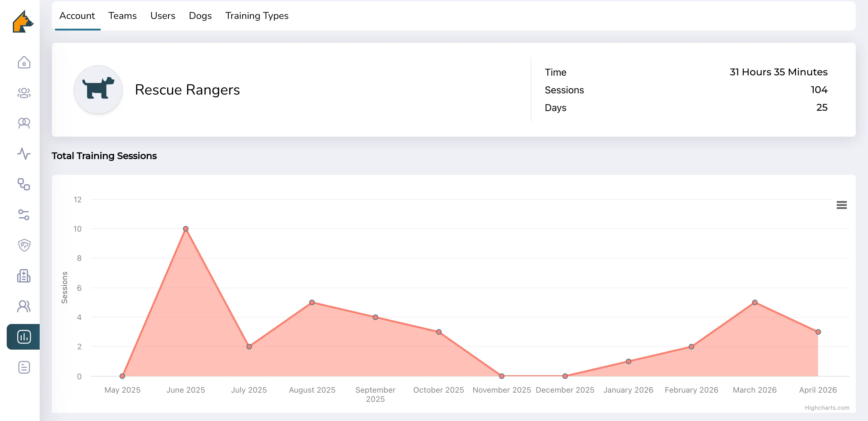Click the December 2025 data point
Image resolution: width=868 pixels, height=421 pixels.
click(x=565, y=376)
